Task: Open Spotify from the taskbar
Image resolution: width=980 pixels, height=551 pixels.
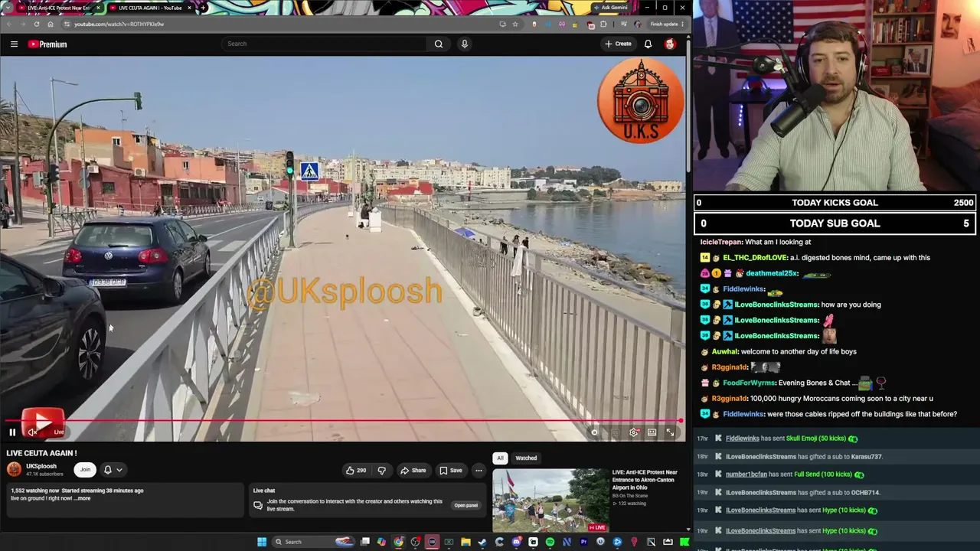Action: coord(550,542)
